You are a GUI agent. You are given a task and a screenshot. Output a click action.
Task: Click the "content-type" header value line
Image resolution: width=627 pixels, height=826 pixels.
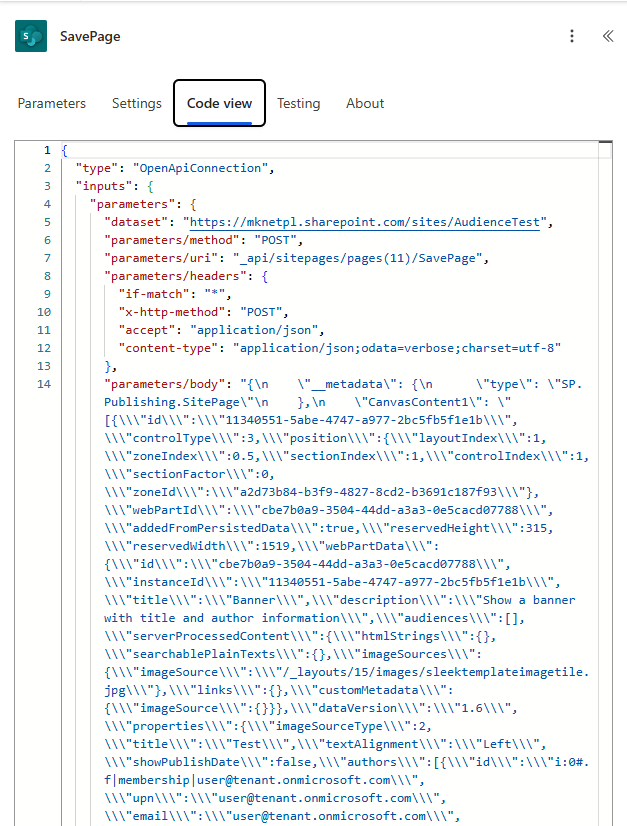tap(339, 348)
